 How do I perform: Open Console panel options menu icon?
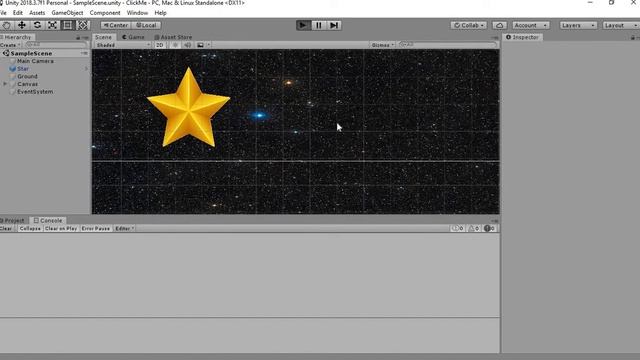pos(495,221)
